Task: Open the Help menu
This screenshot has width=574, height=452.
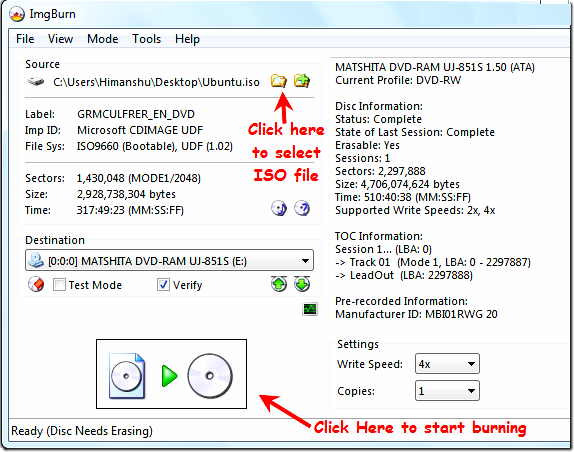Action: tap(187, 39)
